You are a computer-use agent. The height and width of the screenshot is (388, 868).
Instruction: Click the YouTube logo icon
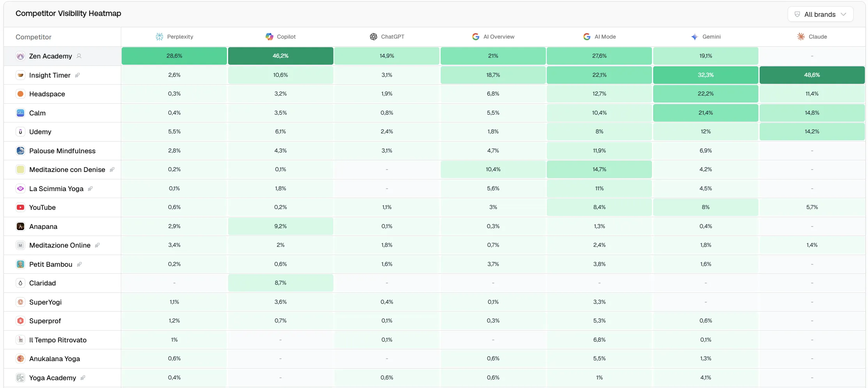coord(21,207)
